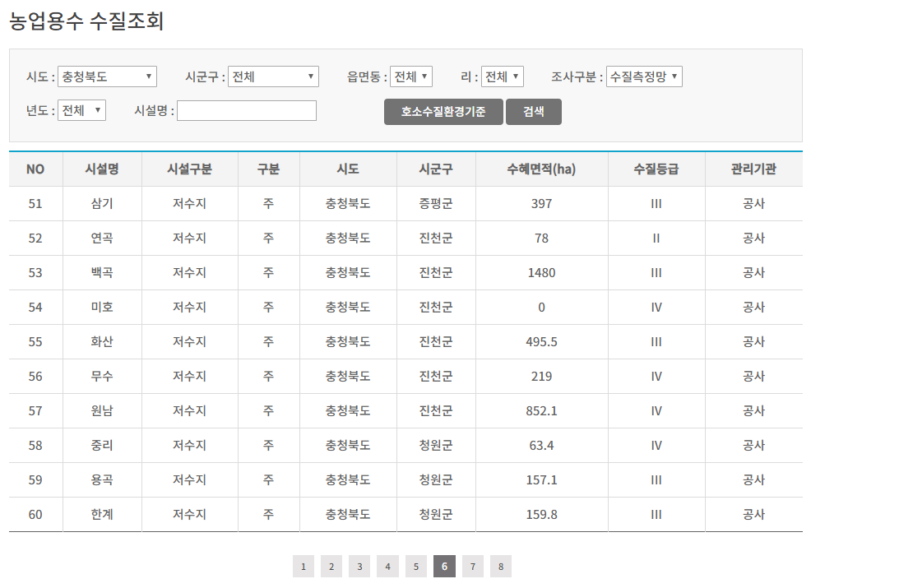Go to page 1 of results
Image resolution: width=899 pixels, height=588 pixels.
point(304,567)
